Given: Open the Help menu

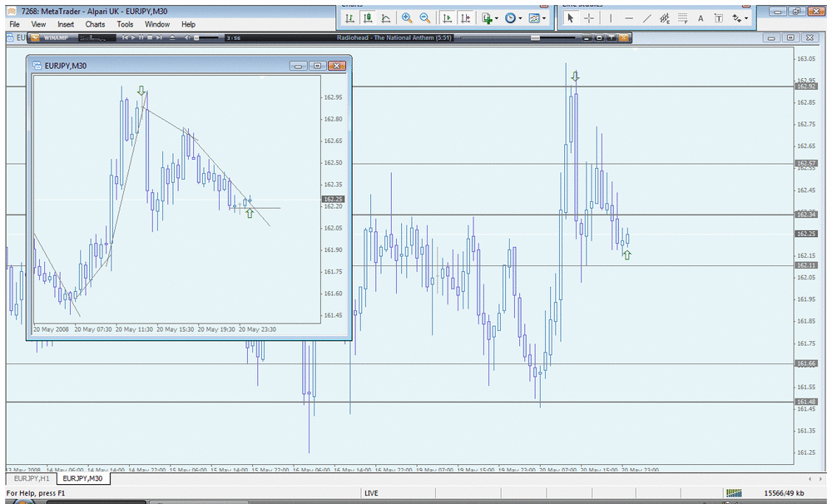Looking at the screenshot, I should [x=188, y=24].
